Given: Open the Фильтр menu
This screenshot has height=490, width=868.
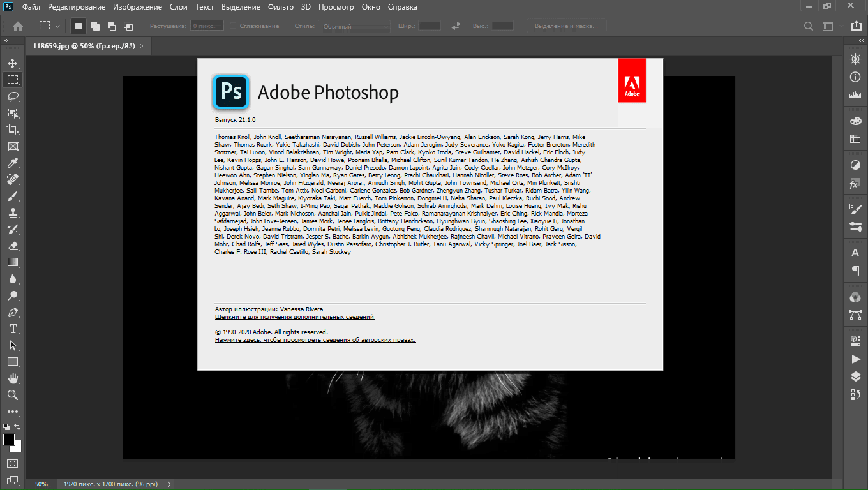Looking at the screenshot, I should (281, 7).
